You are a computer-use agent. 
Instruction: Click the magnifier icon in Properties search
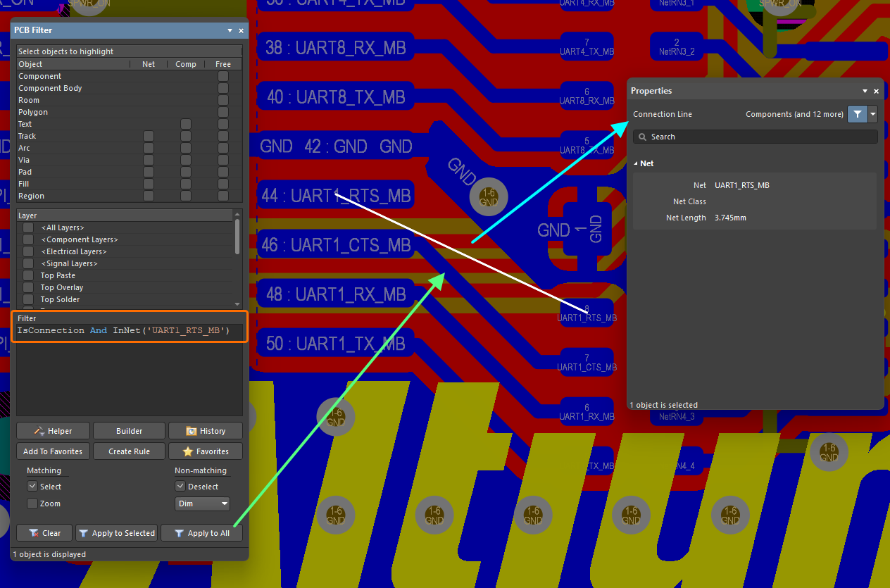[642, 137]
